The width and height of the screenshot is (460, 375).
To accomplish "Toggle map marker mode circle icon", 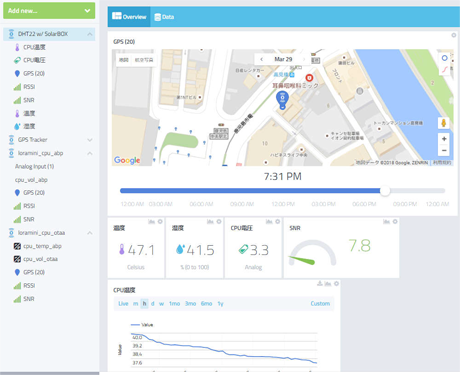I will coord(444,58).
